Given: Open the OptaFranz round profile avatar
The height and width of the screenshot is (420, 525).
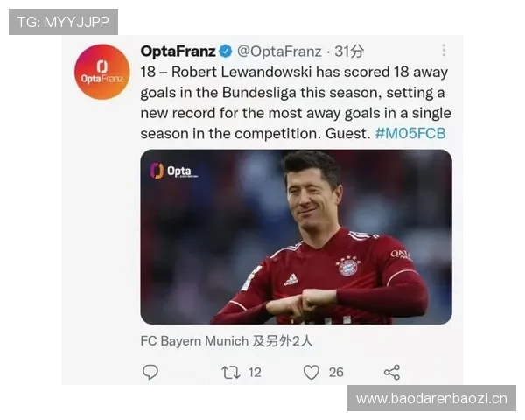Looking at the screenshot, I should pos(102,72).
